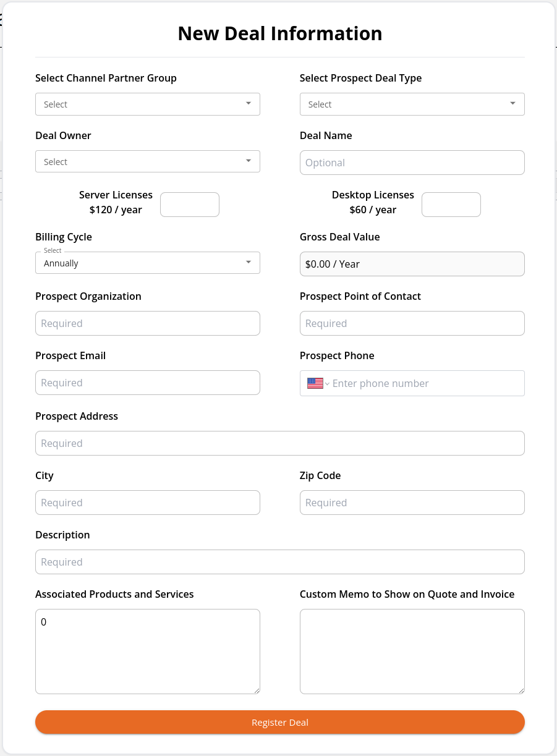This screenshot has width=557, height=756.
Task: Click the City input field
Action: [148, 503]
